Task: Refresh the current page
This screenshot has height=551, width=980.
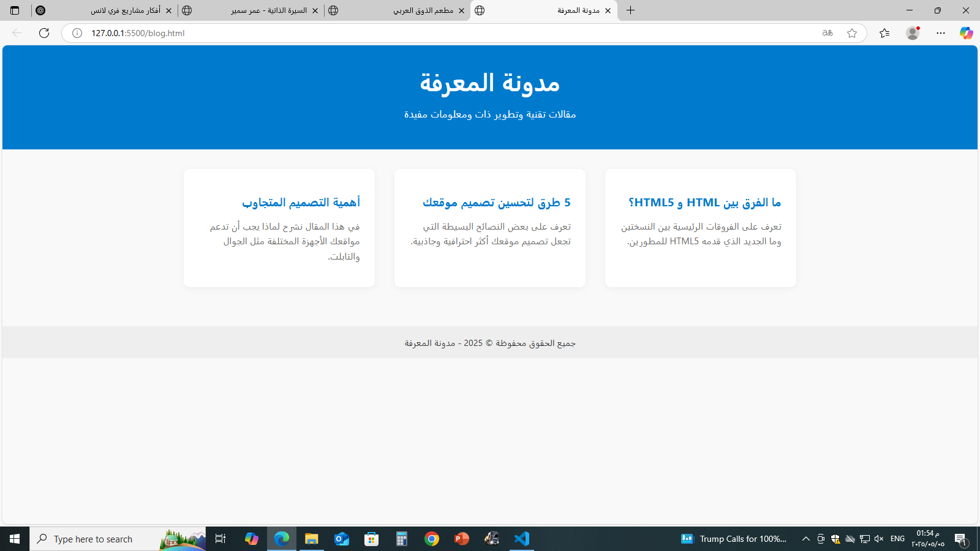Action: pyautogui.click(x=44, y=33)
